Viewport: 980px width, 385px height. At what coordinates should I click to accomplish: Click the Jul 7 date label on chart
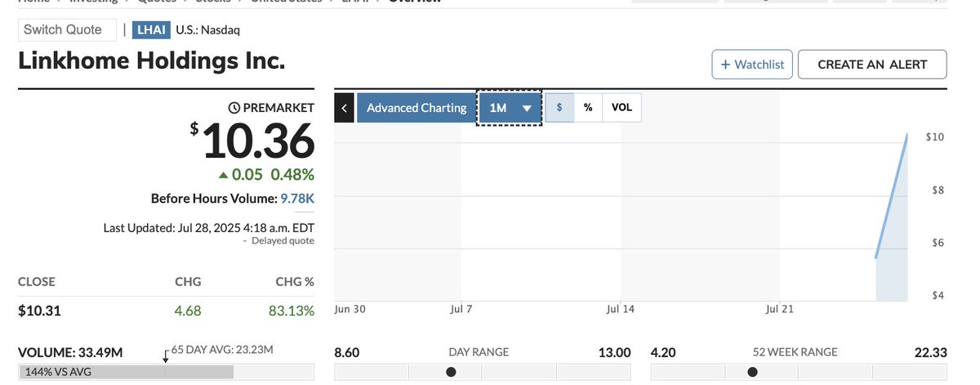pyautogui.click(x=461, y=309)
